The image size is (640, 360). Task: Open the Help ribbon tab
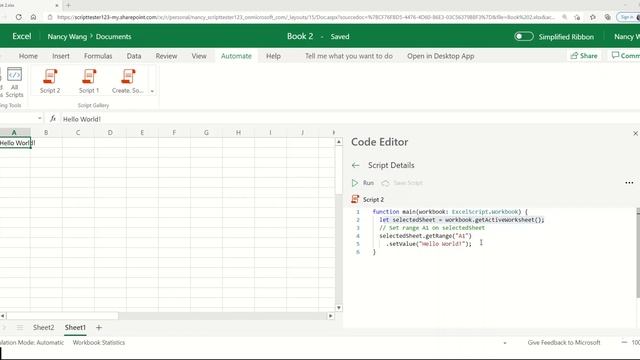pos(273,56)
